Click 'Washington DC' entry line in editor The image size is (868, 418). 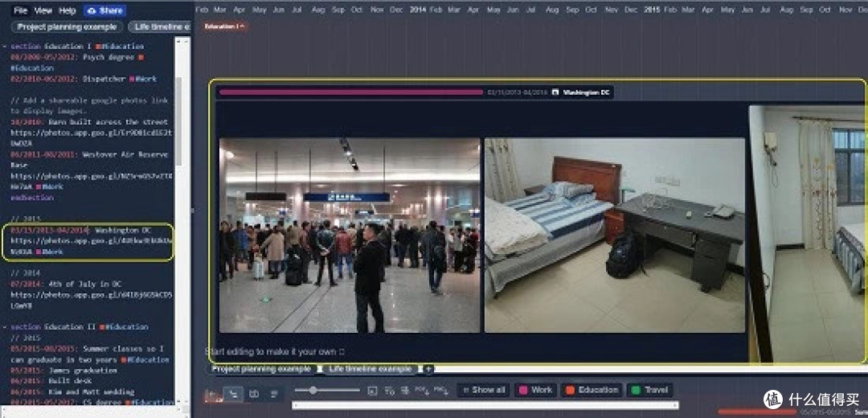pyautogui.click(x=81, y=230)
